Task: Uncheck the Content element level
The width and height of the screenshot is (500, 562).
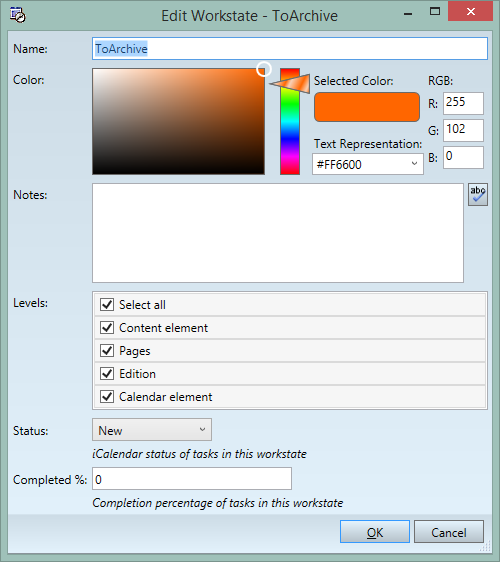Action: tap(107, 328)
